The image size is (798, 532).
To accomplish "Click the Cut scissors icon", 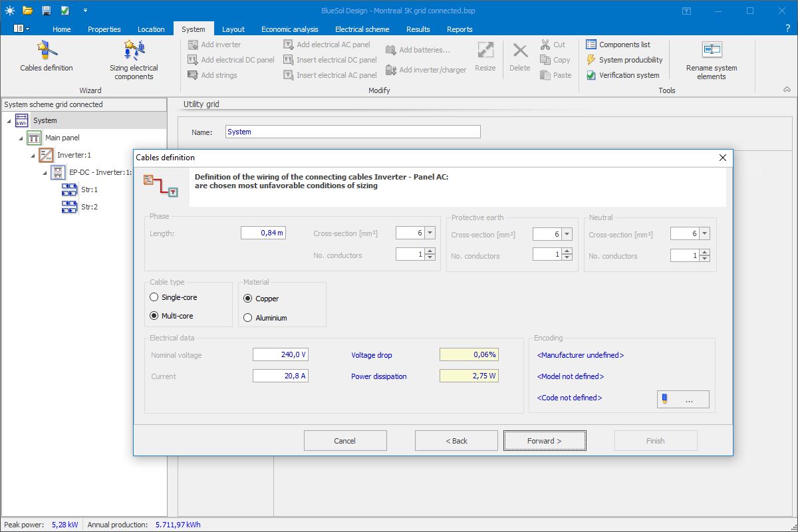I will (545, 45).
